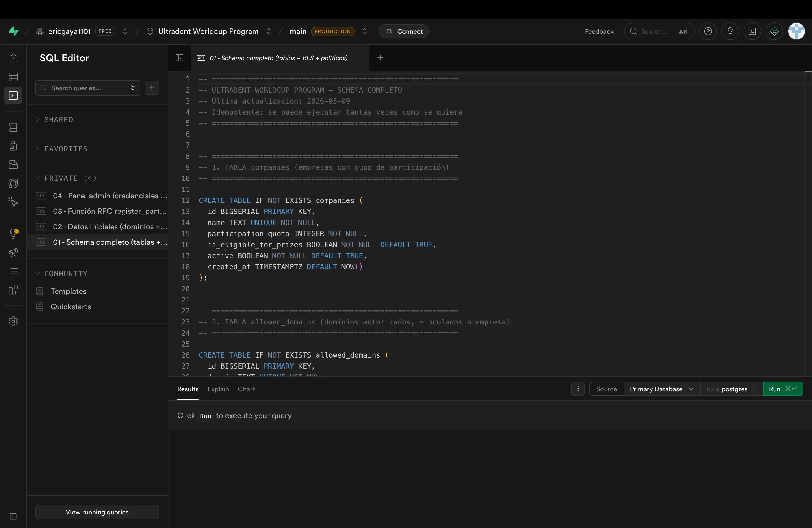The height and width of the screenshot is (528, 812).
Task: Click the Feedback button
Action: 599,31
